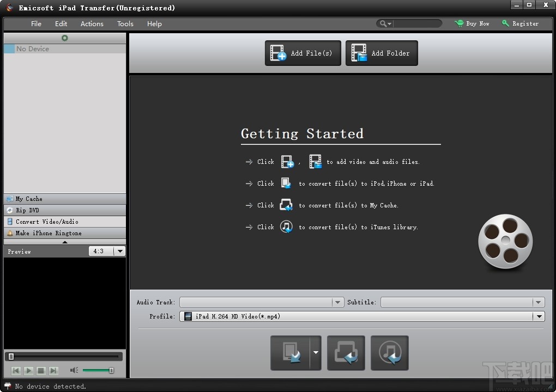Collapse the side panel with the up arrow
The width and height of the screenshot is (556, 392).
tap(65, 242)
